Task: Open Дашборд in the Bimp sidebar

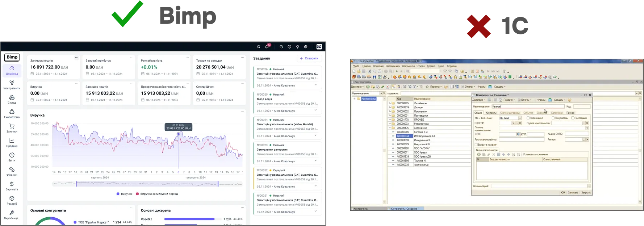Action: click(x=12, y=70)
